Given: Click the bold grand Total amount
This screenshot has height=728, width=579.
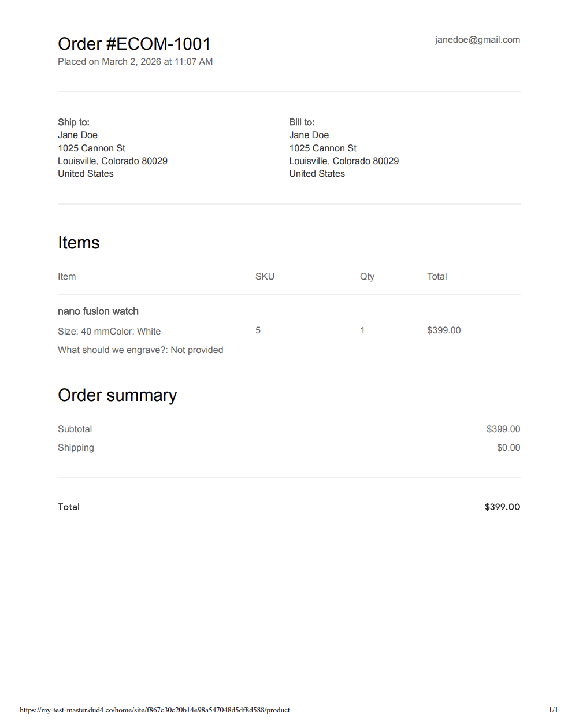Looking at the screenshot, I should point(502,507).
